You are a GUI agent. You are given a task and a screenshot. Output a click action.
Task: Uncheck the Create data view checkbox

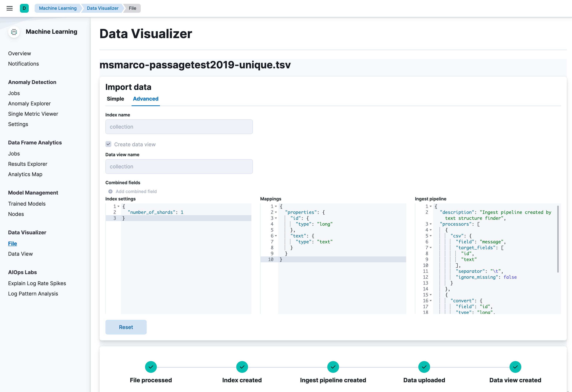coord(108,144)
